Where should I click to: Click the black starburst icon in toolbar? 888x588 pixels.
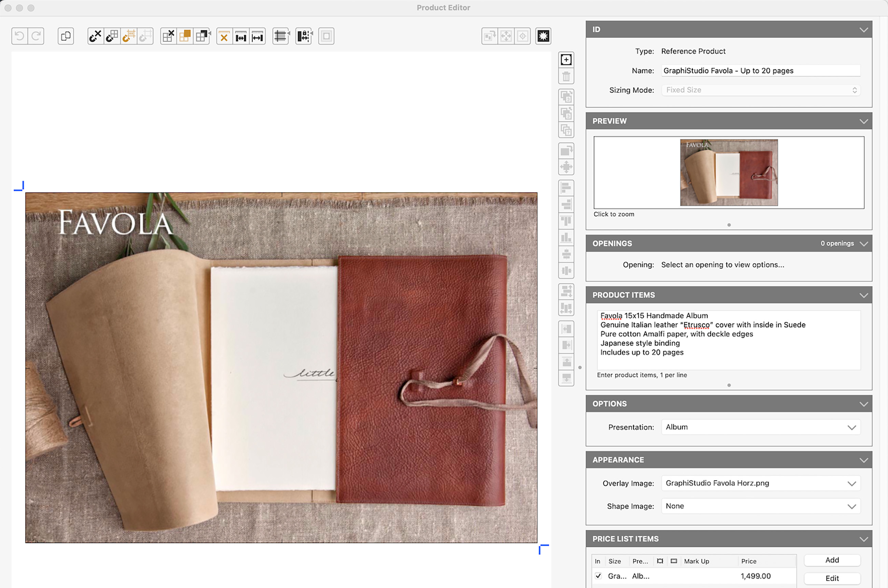tap(543, 36)
